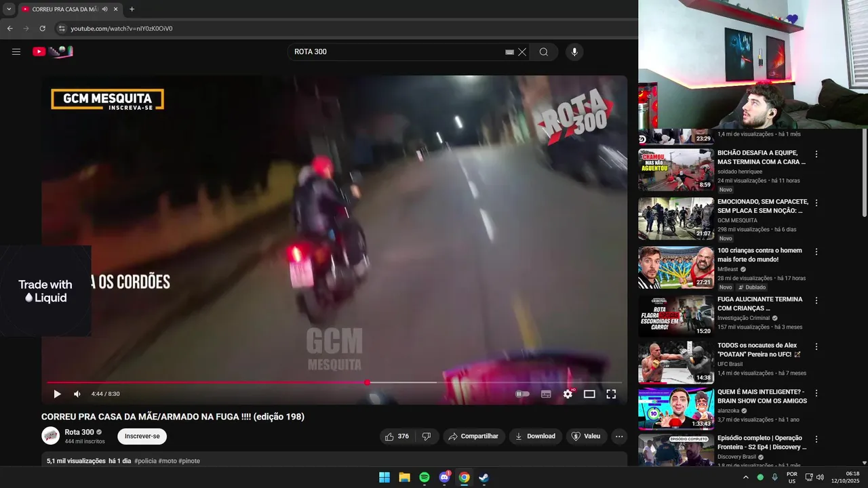Open video player settings gear
This screenshot has height=488, width=868.
point(568,394)
